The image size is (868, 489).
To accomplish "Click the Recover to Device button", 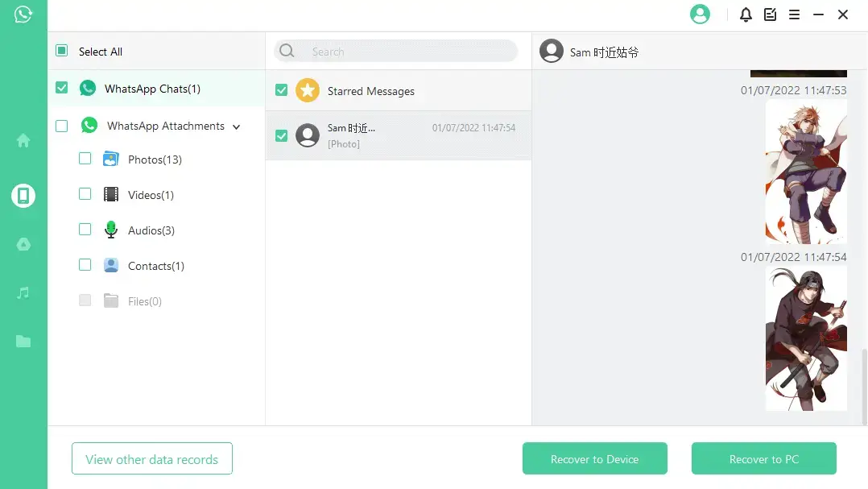I will pos(595,458).
